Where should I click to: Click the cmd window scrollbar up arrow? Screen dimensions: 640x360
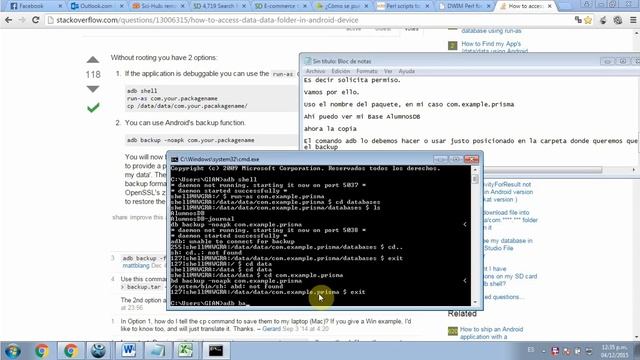coord(475,169)
